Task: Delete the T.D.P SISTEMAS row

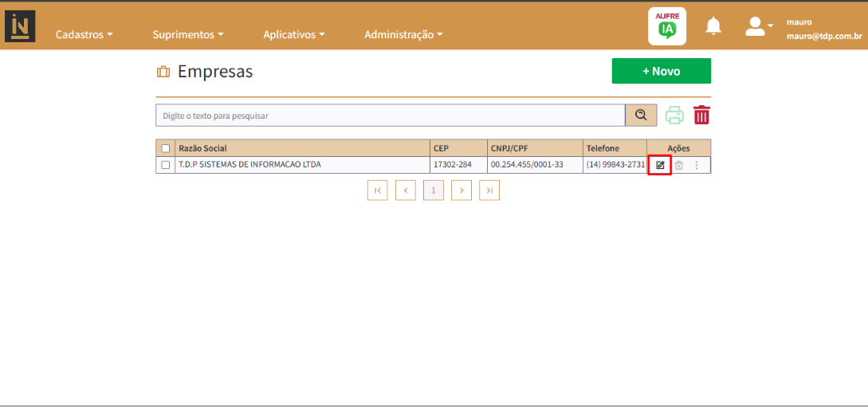Action: pyautogui.click(x=679, y=165)
